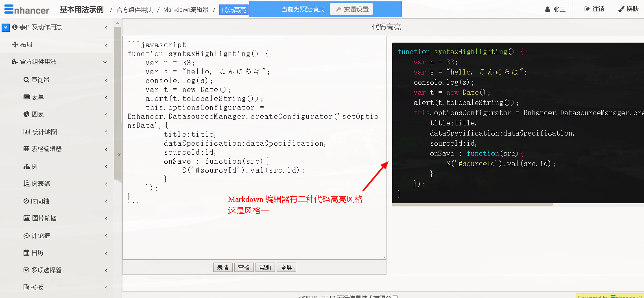644x298 pixels.
Task: Click the 代码高亮 panel heading
Action: pyautogui.click(x=386, y=27)
